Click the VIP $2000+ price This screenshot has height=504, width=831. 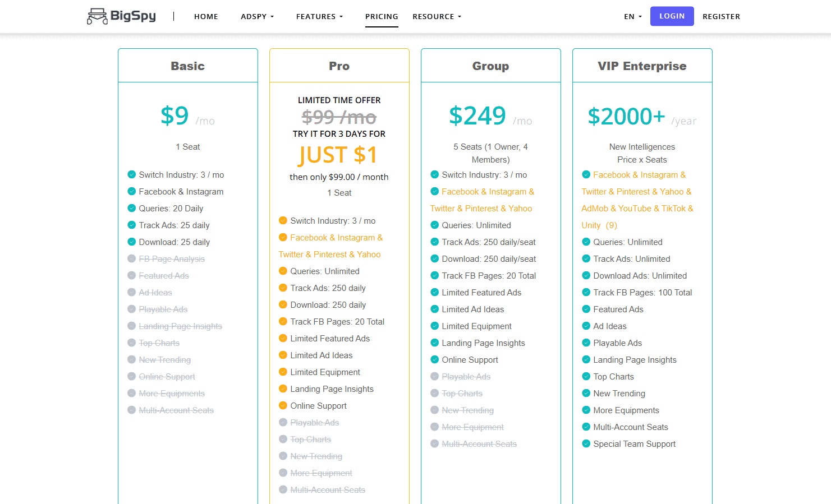[626, 116]
